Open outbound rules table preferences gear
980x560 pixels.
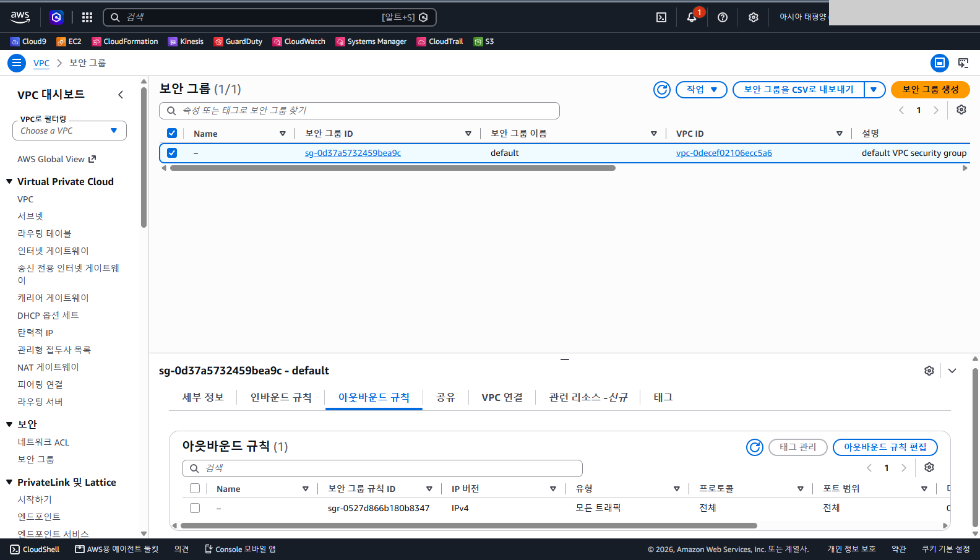coord(929,467)
